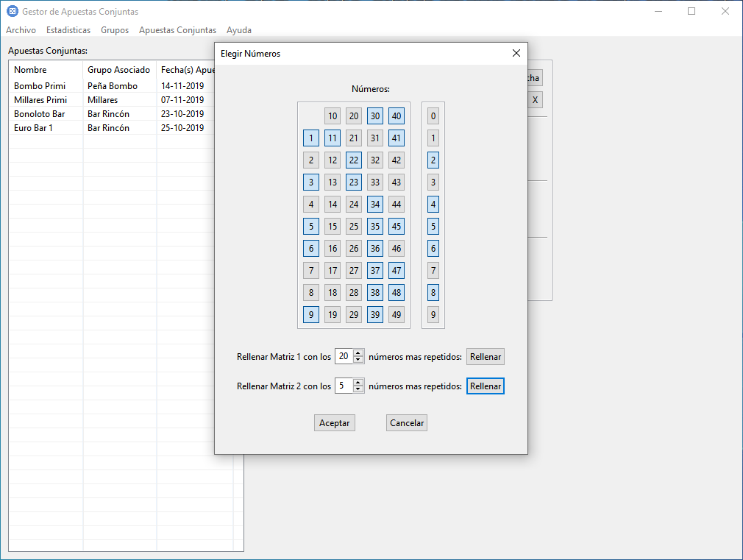Viewport: 743px width, 560px height.
Task: Deselect number 30 in the numbers grid
Action: coord(375,116)
